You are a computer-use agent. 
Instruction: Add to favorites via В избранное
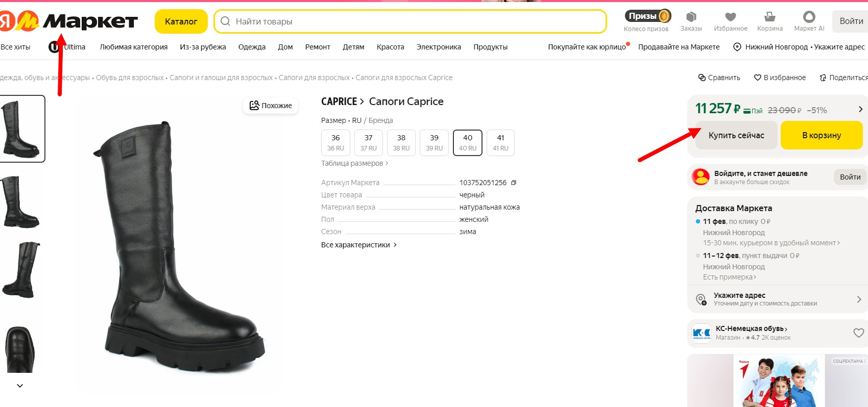click(780, 78)
